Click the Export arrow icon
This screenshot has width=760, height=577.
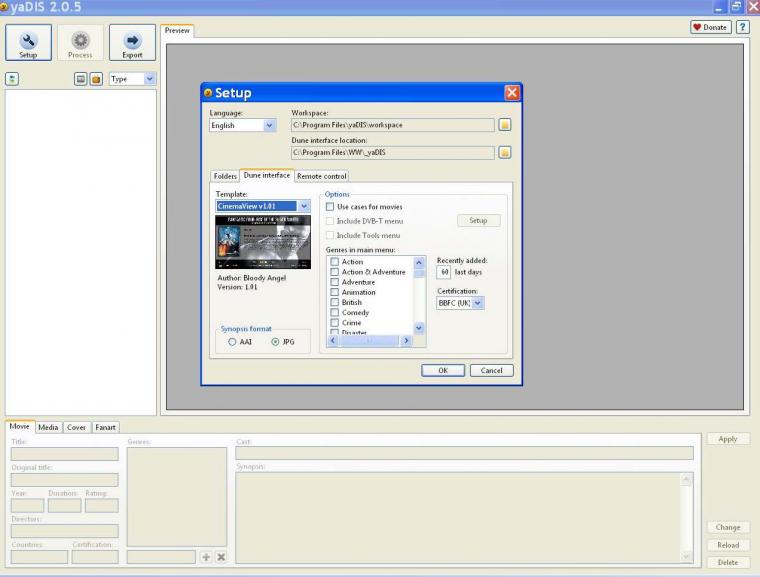(x=132, y=42)
